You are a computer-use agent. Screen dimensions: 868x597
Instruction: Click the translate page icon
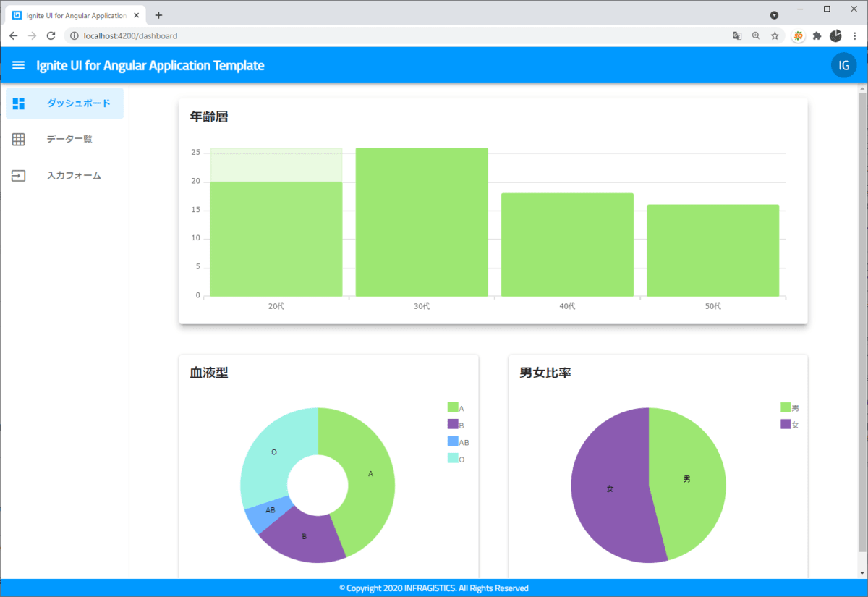click(737, 35)
